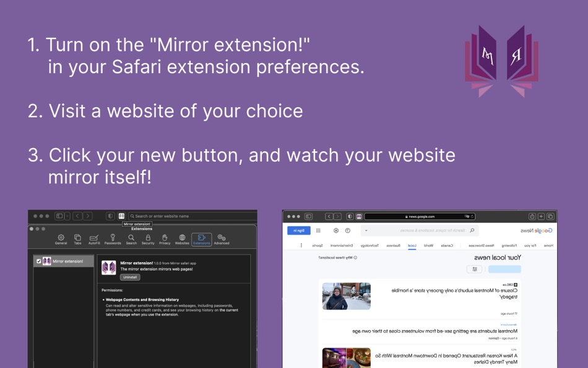Select the Extensions preferences tab
This screenshot has height=368, width=588.
click(201, 239)
